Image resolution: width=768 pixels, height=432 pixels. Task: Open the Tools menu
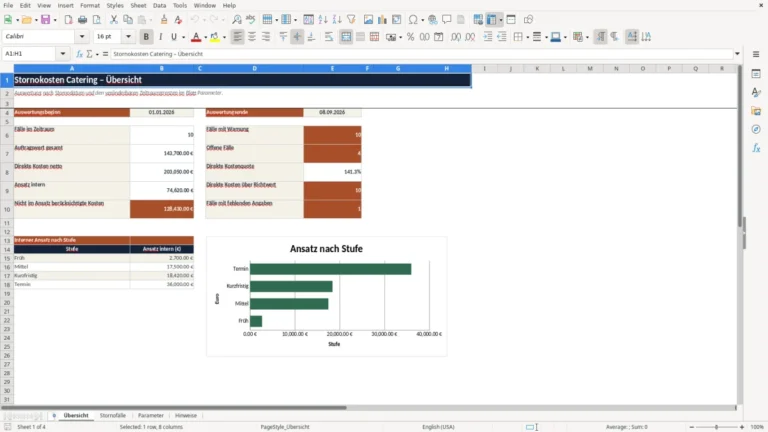[180, 5]
